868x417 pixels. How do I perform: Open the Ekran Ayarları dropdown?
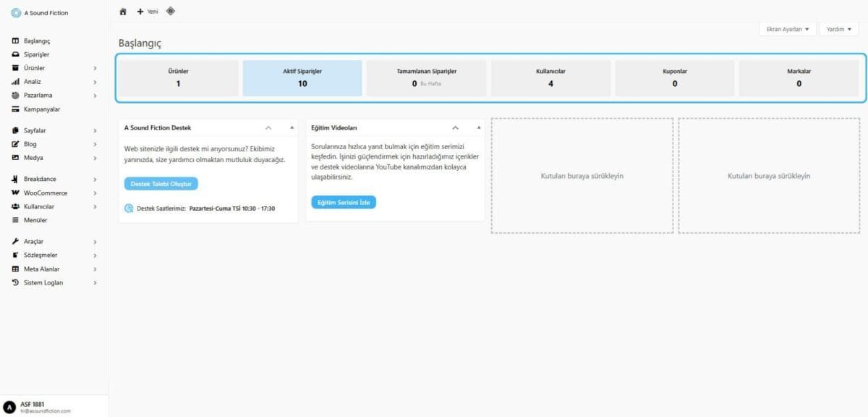point(787,29)
